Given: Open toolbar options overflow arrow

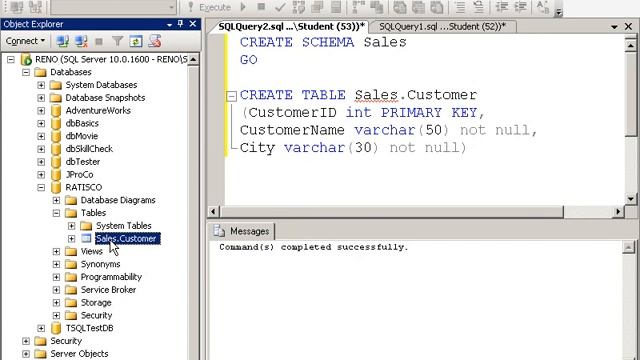Looking at the screenshot, I should tap(558, 12).
